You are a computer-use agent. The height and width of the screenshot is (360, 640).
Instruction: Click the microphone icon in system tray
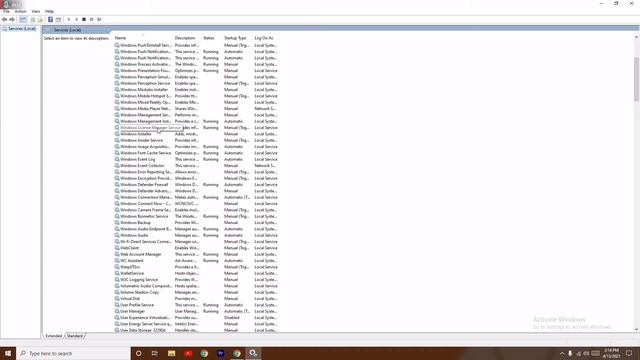[x=570, y=353]
